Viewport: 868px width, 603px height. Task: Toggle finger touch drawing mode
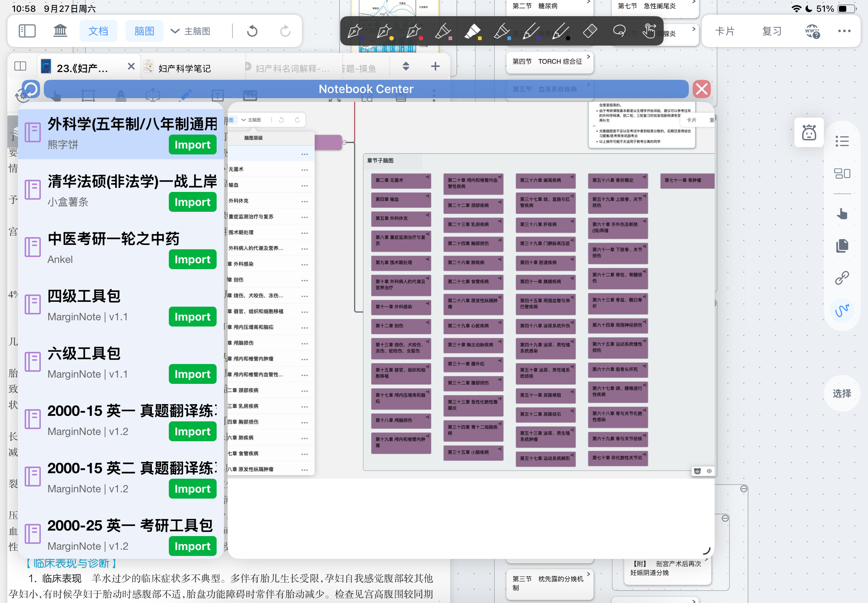point(649,31)
